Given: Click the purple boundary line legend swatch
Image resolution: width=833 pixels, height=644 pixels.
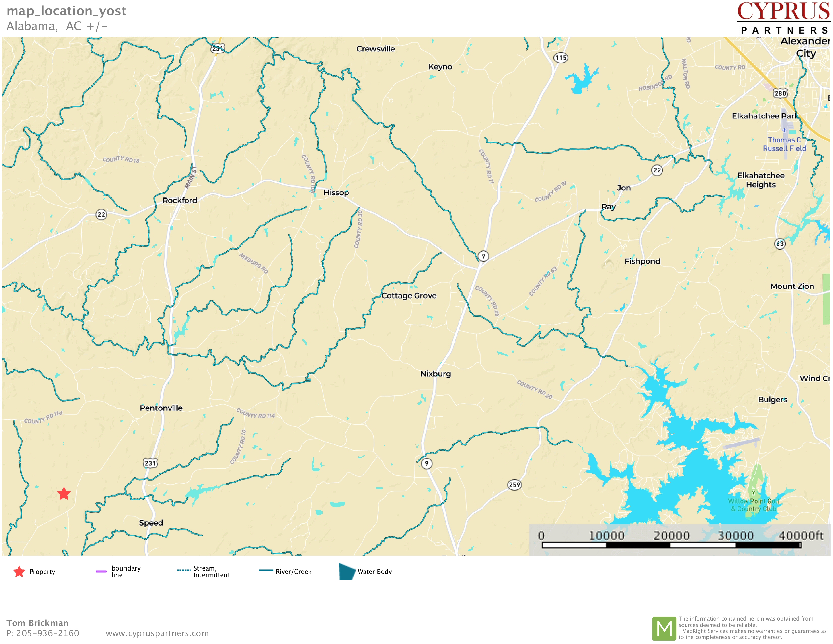Looking at the screenshot, I should [101, 572].
